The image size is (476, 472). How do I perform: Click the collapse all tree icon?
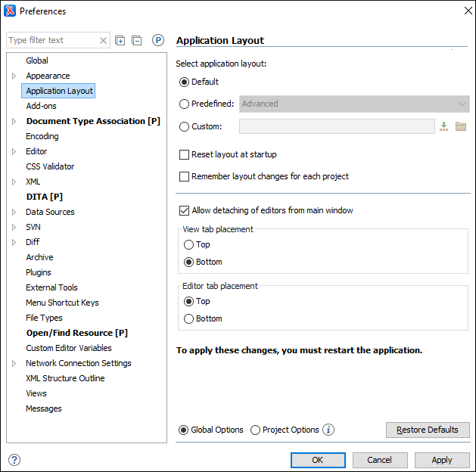pyautogui.click(x=137, y=40)
